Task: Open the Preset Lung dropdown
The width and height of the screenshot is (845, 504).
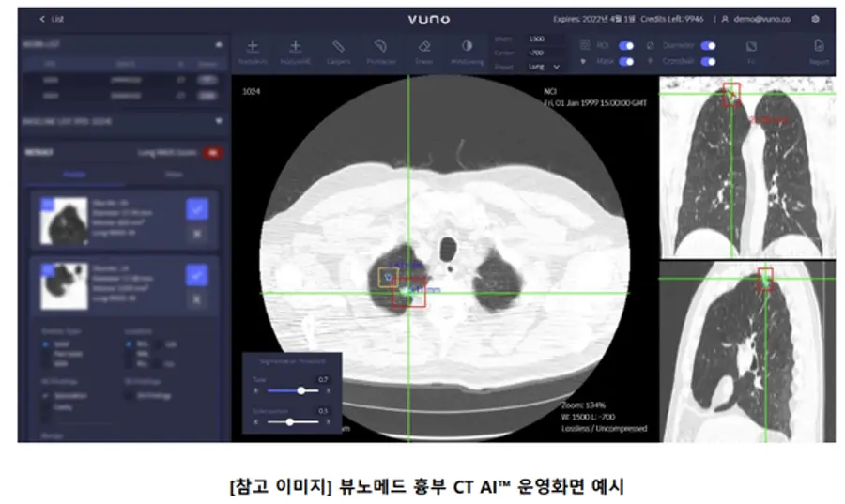Action: coord(545,67)
